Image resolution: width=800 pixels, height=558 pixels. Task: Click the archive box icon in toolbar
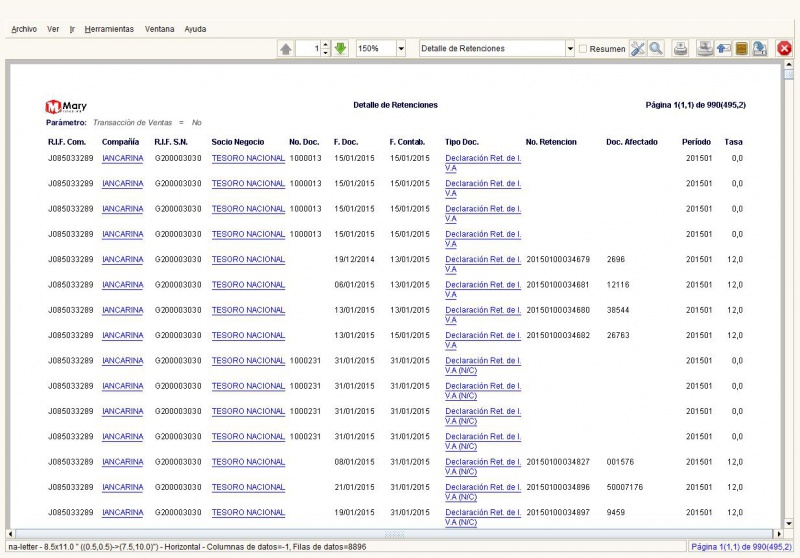[742, 48]
